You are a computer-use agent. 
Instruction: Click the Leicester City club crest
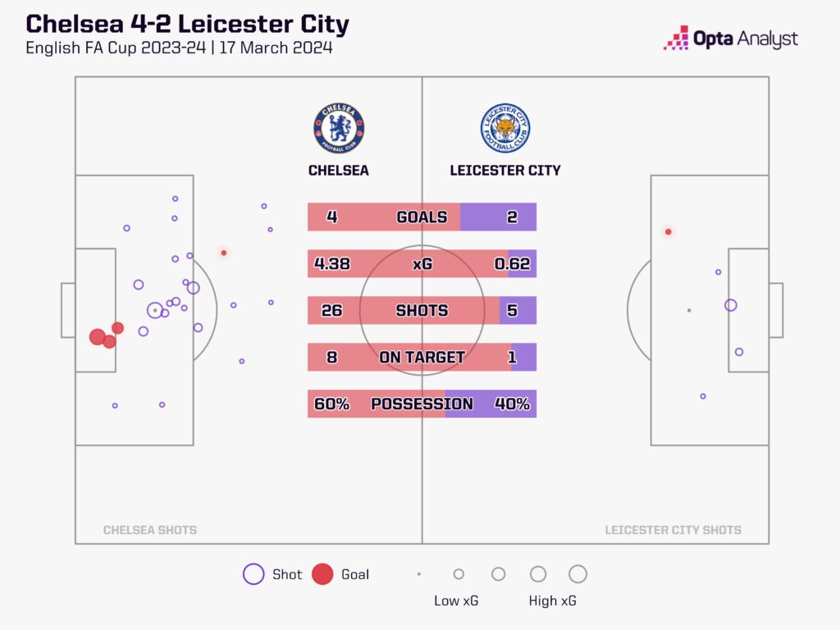click(505, 128)
